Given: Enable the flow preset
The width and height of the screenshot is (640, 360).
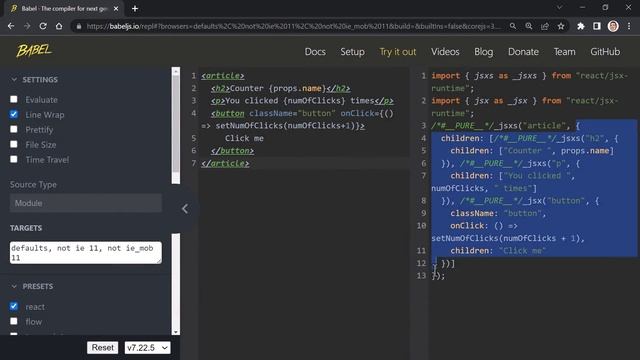Looking at the screenshot, I should click(x=14, y=321).
